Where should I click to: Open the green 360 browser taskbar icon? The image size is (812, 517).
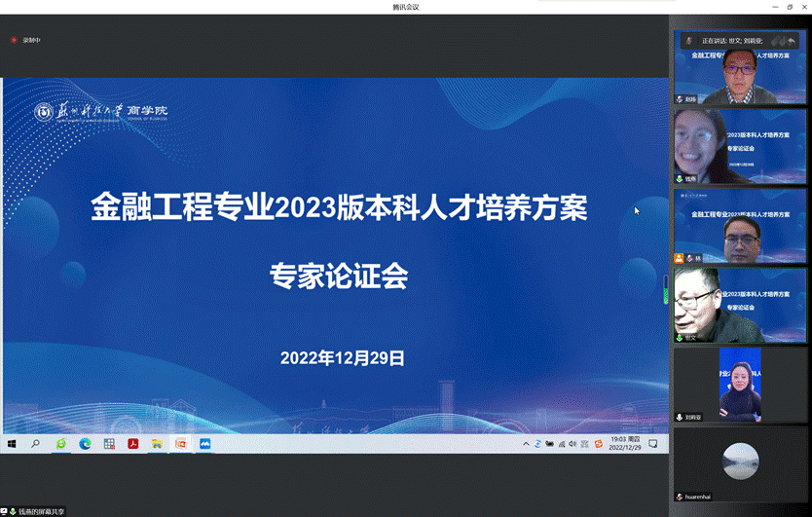[60, 444]
